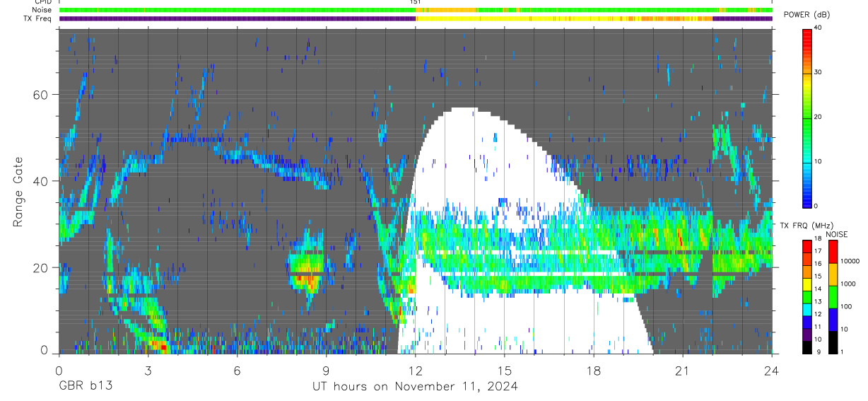Click the 3 hour tick label on time axis

click(x=148, y=370)
